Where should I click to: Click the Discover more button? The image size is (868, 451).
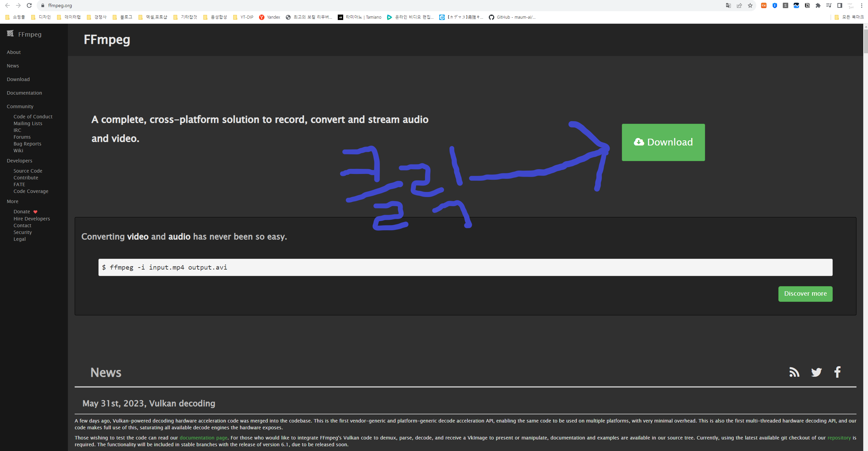pos(805,294)
